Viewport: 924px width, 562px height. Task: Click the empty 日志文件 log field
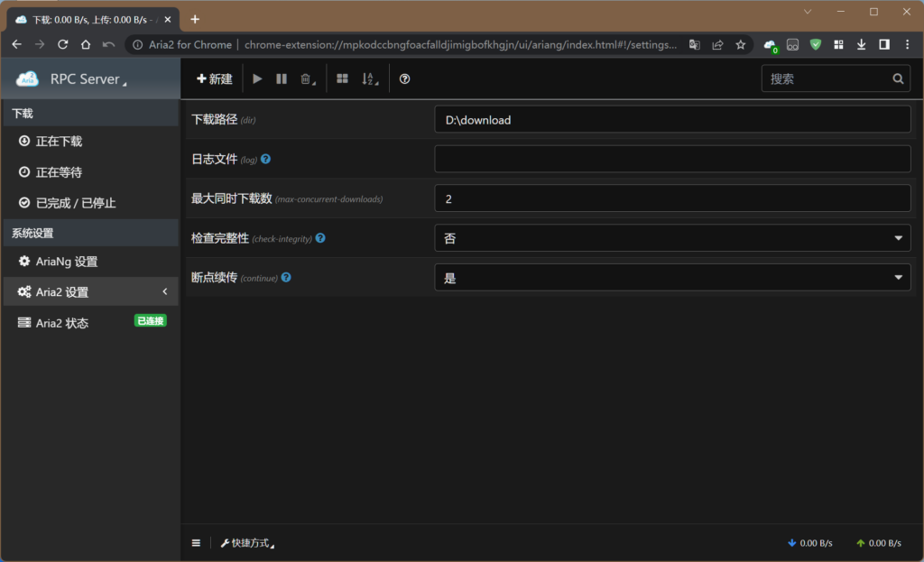(672, 159)
